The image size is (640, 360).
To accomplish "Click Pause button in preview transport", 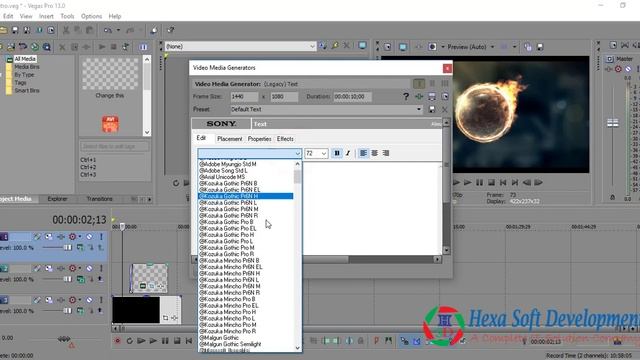I will (480, 182).
